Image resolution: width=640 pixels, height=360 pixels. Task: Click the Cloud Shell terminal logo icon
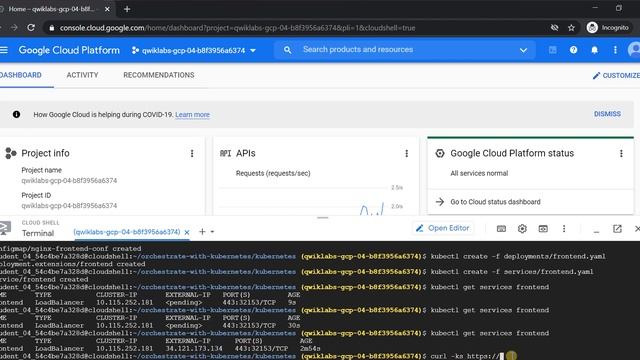coord(5,228)
